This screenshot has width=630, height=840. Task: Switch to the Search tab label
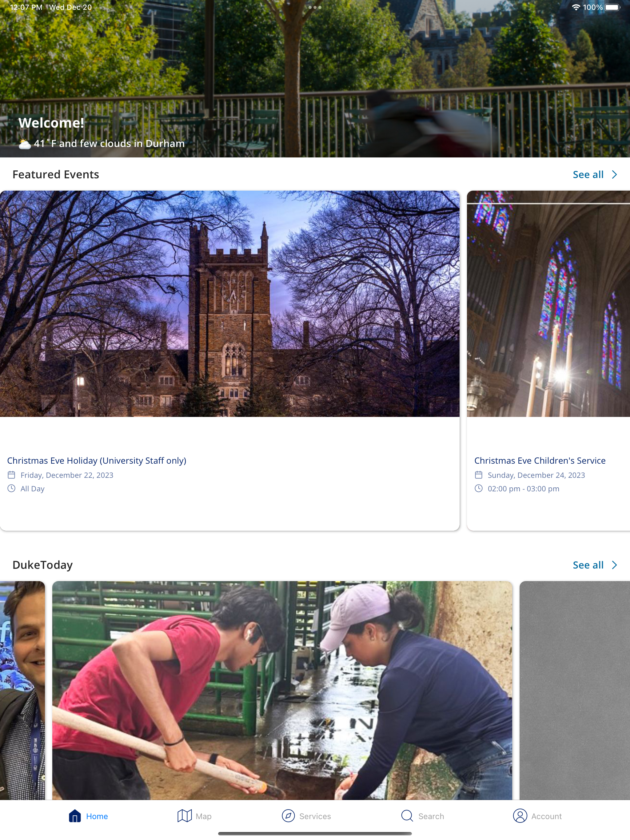point(431,816)
